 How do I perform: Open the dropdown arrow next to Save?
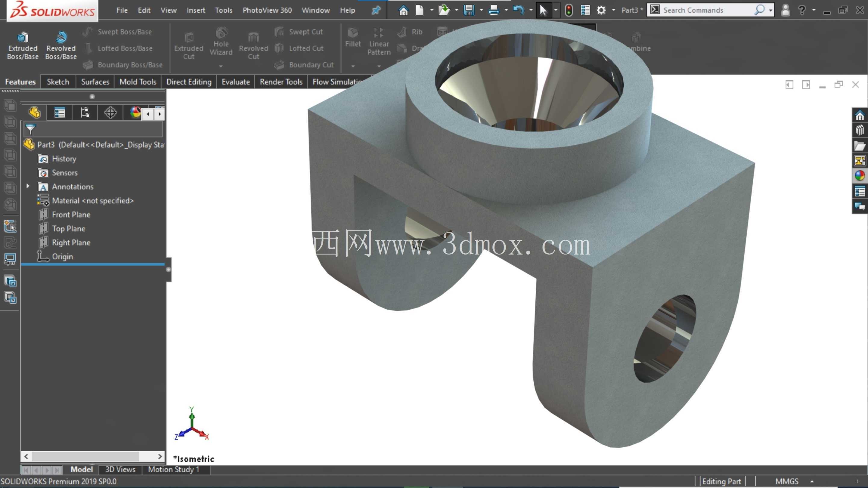481,10
